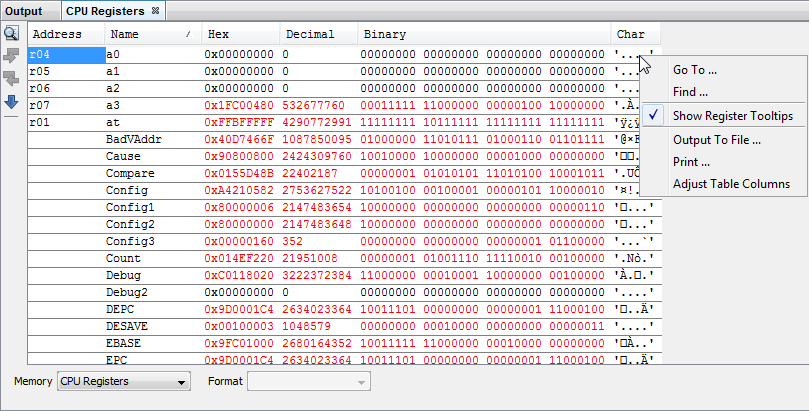Click the lower gray arrow icon in left toolbar
The image size is (809, 411).
(x=12, y=78)
